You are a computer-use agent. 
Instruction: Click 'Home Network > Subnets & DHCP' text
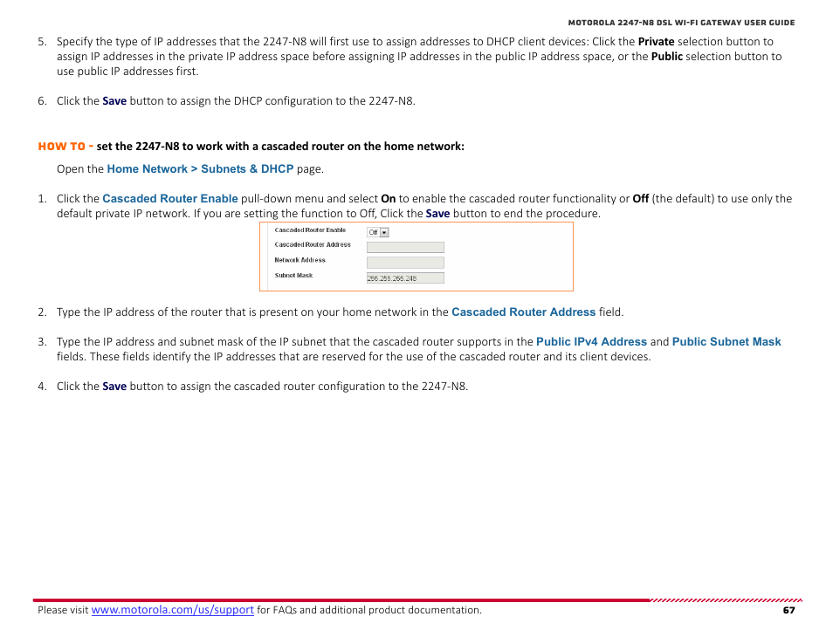pos(200,168)
